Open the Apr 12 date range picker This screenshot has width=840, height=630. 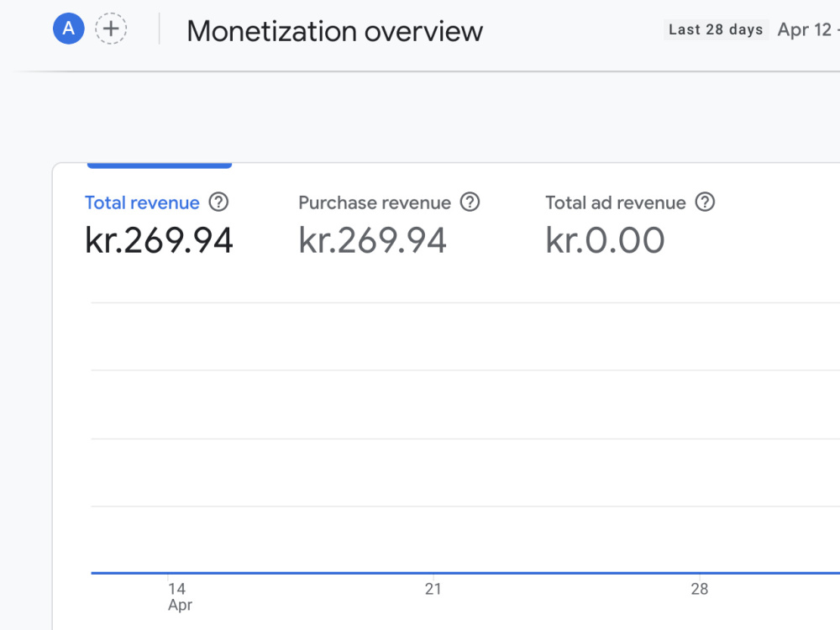[x=808, y=29]
